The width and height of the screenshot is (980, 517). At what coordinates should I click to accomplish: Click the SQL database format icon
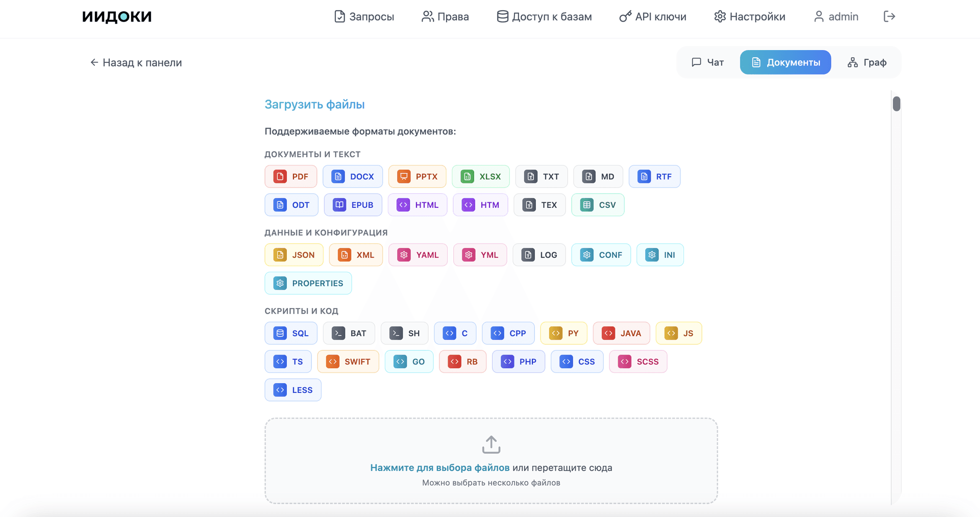point(280,334)
